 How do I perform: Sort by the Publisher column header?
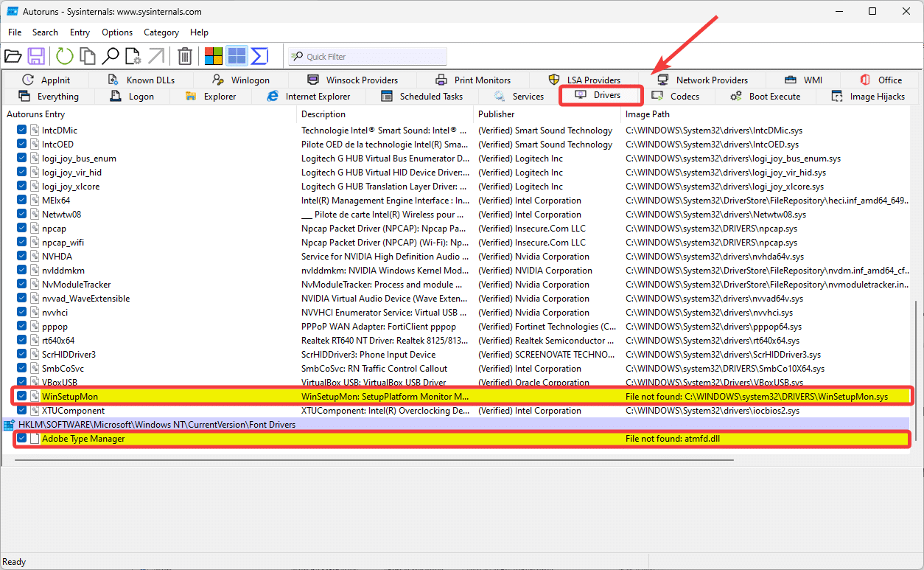point(496,114)
